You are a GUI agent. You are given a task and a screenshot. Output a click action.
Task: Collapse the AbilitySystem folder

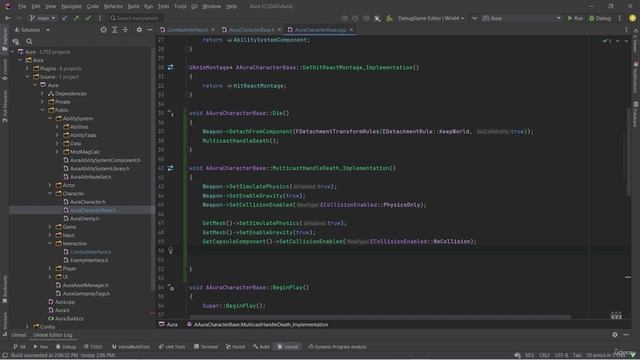(x=50, y=118)
